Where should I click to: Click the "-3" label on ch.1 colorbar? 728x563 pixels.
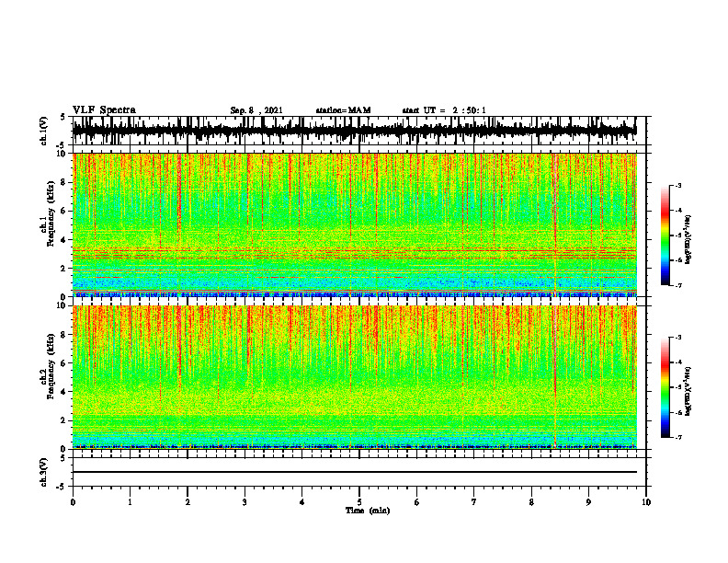(x=677, y=185)
